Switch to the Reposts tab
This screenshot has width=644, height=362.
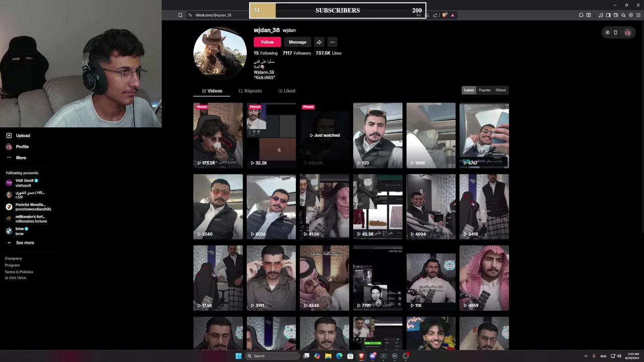point(250,91)
